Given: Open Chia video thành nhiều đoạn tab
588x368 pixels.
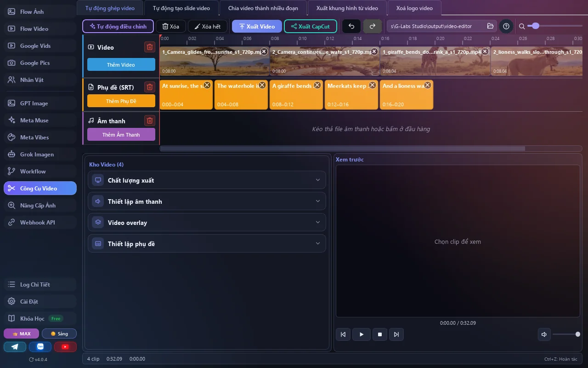Looking at the screenshot, I should click(x=263, y=8).
